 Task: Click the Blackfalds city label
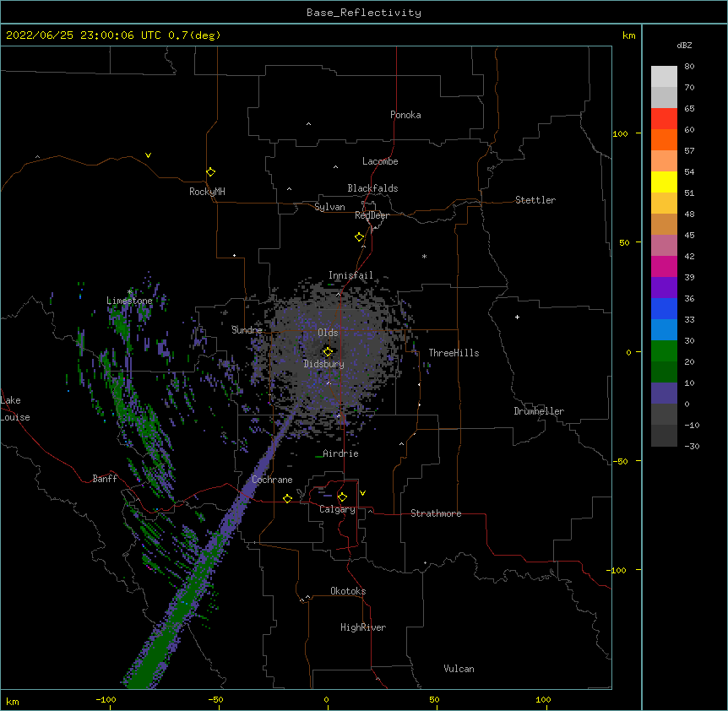coord(372,188)
